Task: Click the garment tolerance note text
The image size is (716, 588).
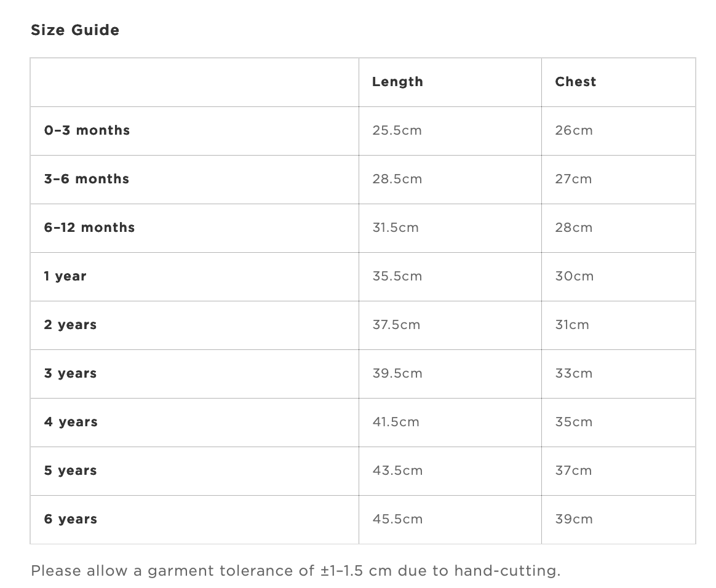Action: (295, 571)
